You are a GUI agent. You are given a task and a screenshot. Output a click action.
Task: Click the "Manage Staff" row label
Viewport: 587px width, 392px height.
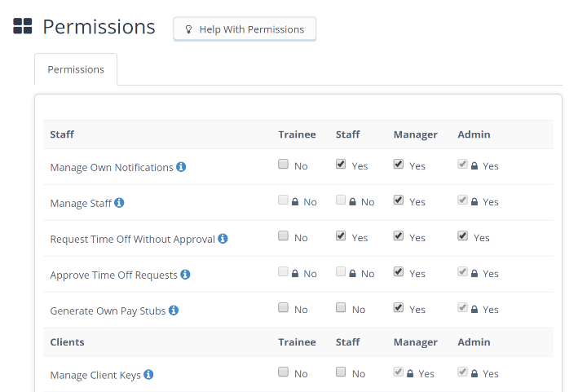[x=81, y=204]
